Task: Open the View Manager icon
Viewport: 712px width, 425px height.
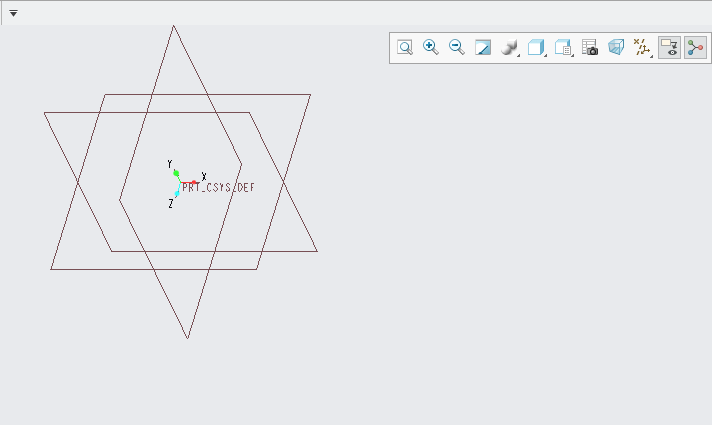Action: tap(563, 48)
